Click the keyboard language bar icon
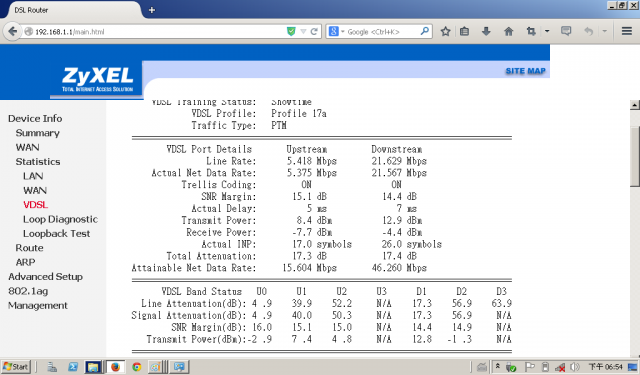Image resolution: width=640 pixels, height=375 pixels. tap(482, 367)
